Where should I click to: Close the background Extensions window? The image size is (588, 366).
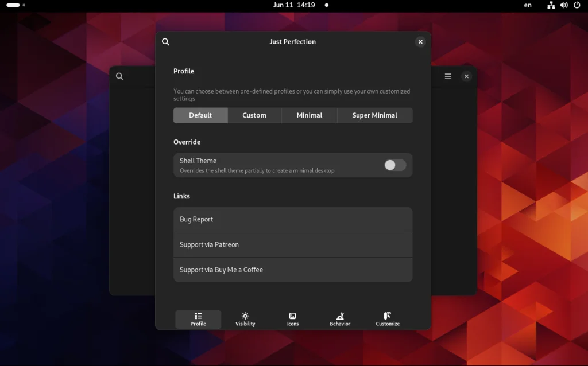(x=466, y=76)
